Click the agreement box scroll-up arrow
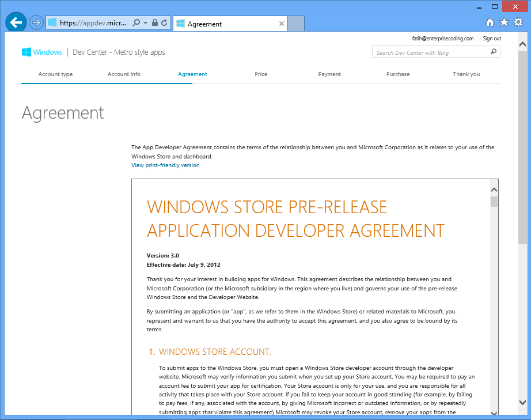531x420 pixels. (x=494, y=190)
